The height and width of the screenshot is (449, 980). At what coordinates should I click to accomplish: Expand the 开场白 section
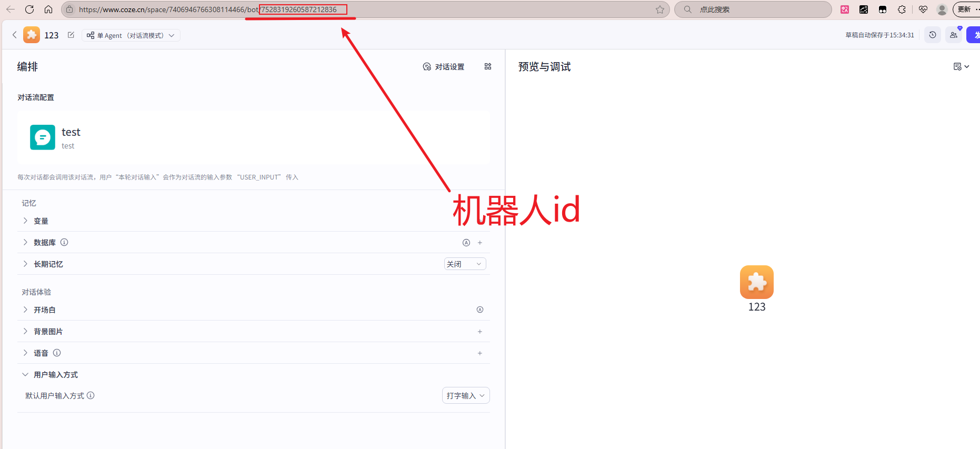[25, 310]
